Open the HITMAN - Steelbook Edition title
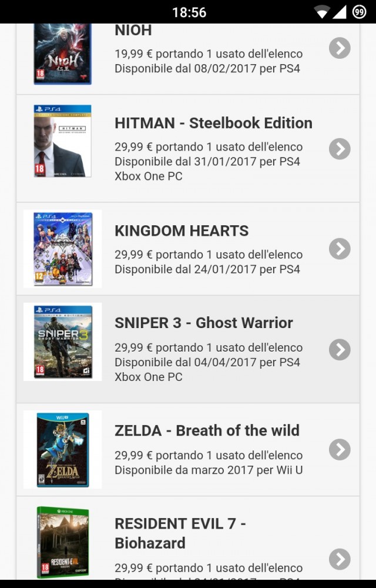This screenshot has width=376, height=588. 213,123
